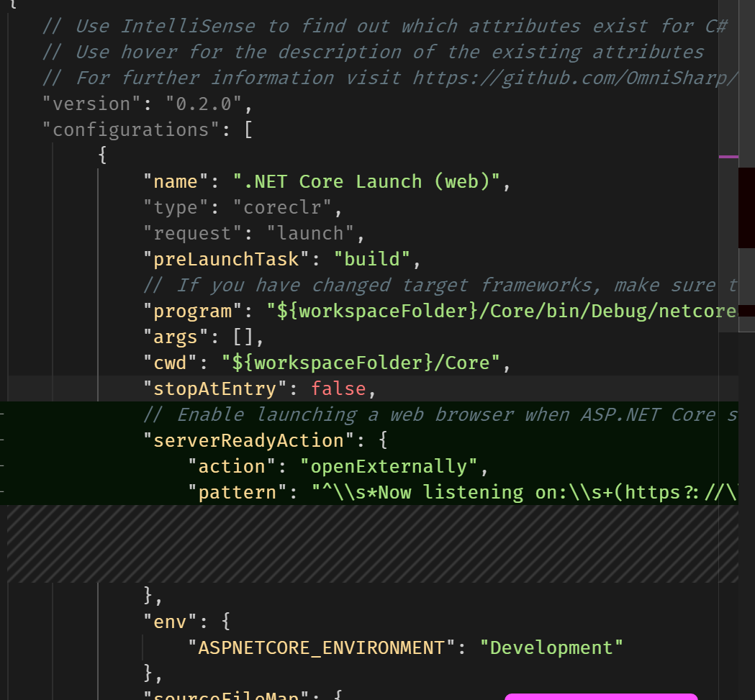Click the Use IntelliSense comment line

pos(385,26)
